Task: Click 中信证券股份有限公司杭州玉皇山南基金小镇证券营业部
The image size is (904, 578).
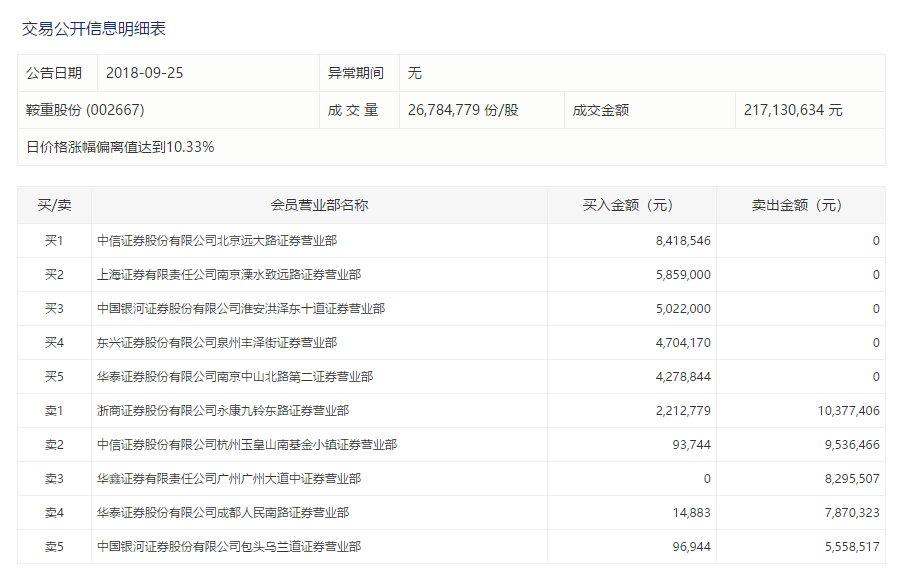Action: pos(247,445)
